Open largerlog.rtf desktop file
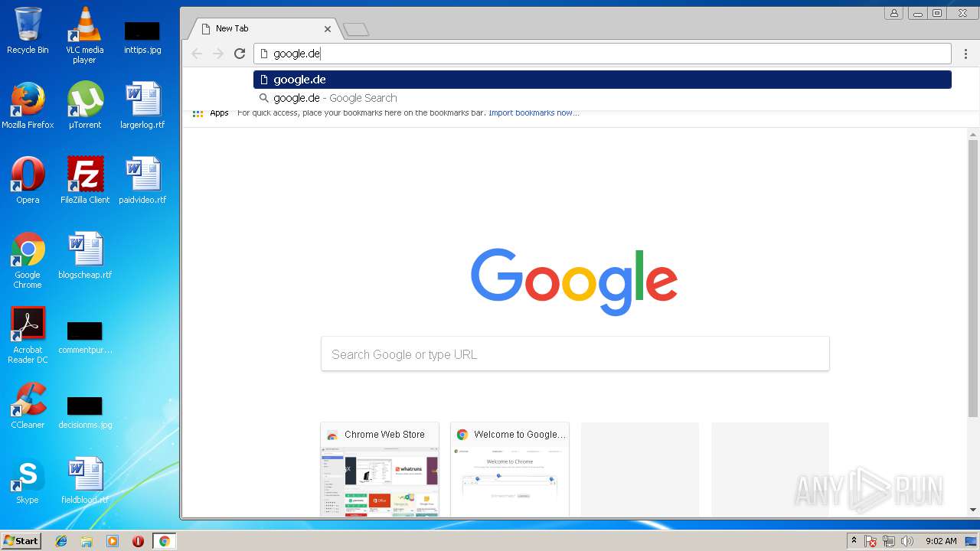This screenshot has width=980, height=551. pos(142,106)
